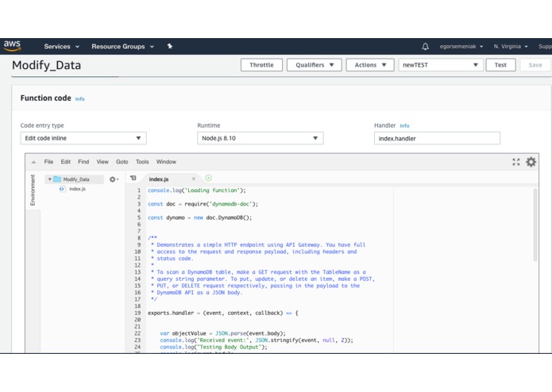Open the N. Virginia region selector

tap(511, 46)
